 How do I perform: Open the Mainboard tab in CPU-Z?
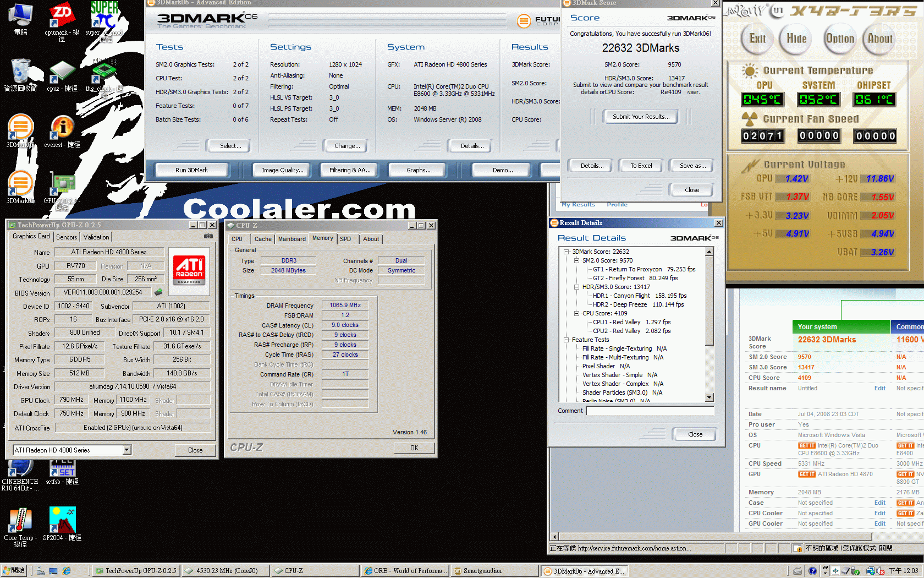coord(291,239)
